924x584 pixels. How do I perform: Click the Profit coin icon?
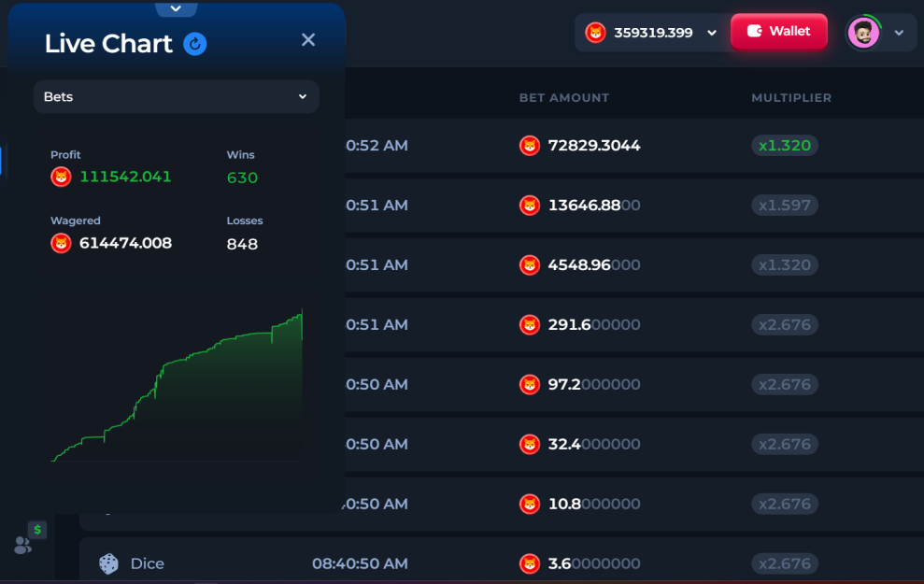(x=62, y=177)
